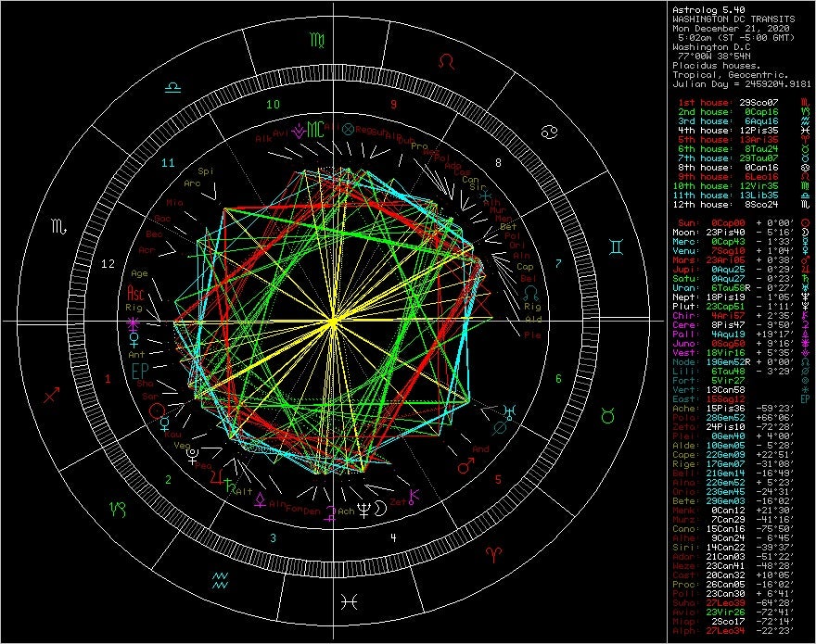The height and width of the screenshot is (644, 816).
Task: Click the '4th house: 12Pis35' row
Action: point(743,131)
